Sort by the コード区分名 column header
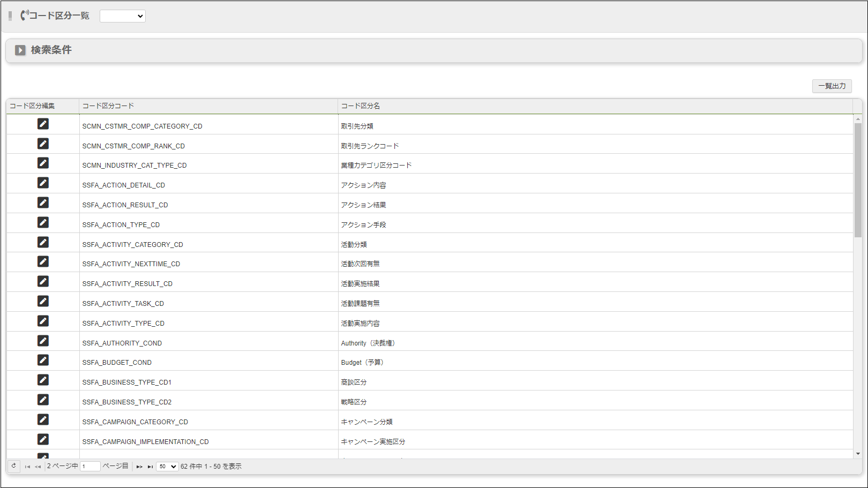The image size is (868, 488). click(595, 106)
